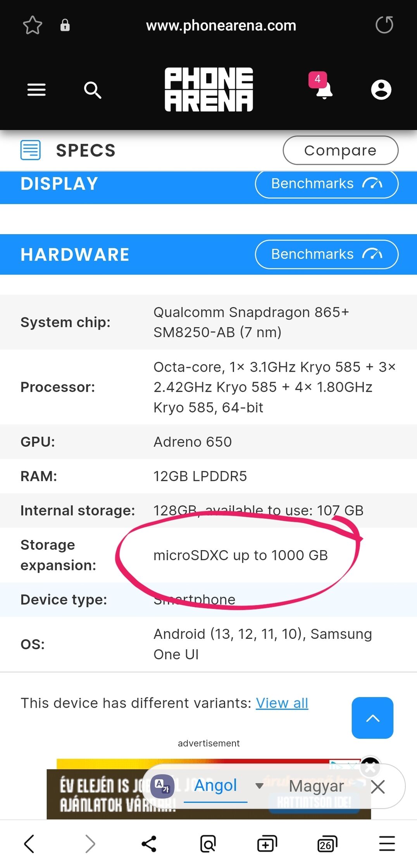Screen dimensions: 417x868
Task: Add a new tab in browser
Action: coord(267,844)
